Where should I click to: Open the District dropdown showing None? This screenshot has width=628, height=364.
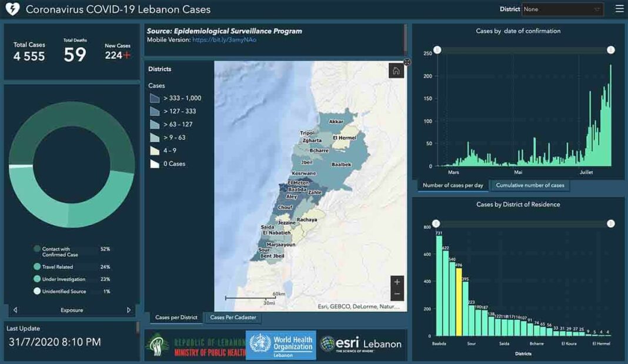562,9
